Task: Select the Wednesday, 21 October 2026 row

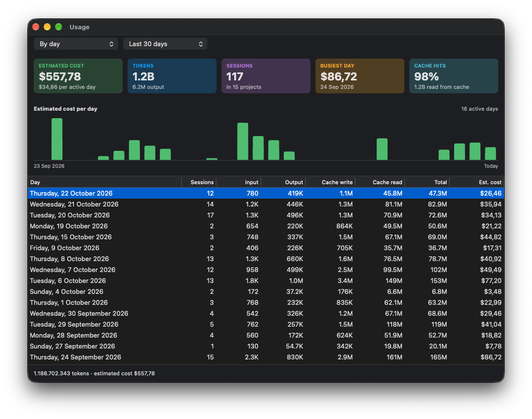Action: [266, 204]
